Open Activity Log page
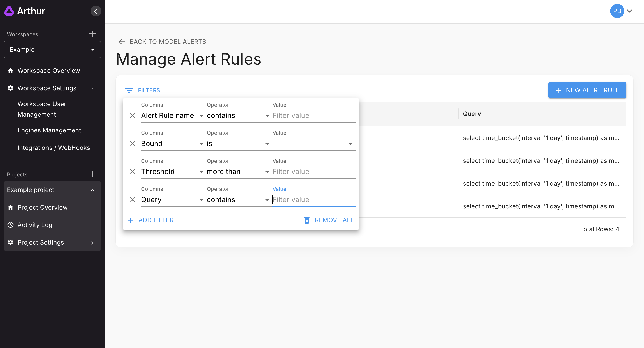 pyautogui.click(x=35, y=225)
